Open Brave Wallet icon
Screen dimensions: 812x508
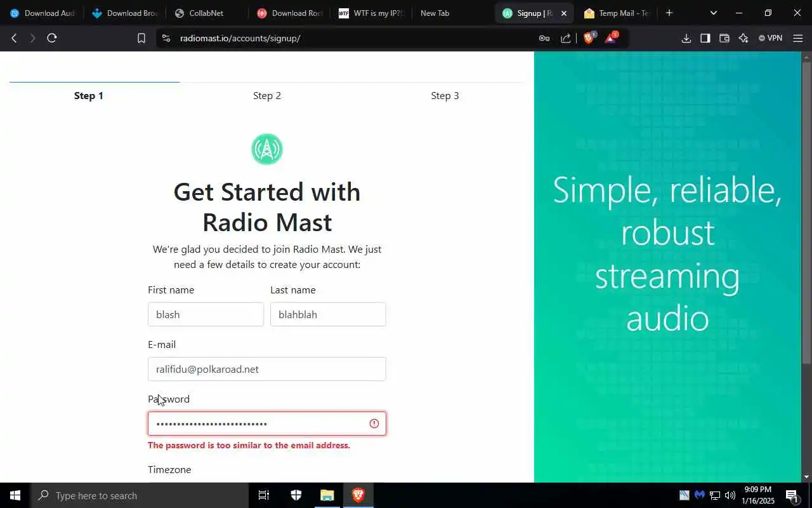tap(724, 38)
